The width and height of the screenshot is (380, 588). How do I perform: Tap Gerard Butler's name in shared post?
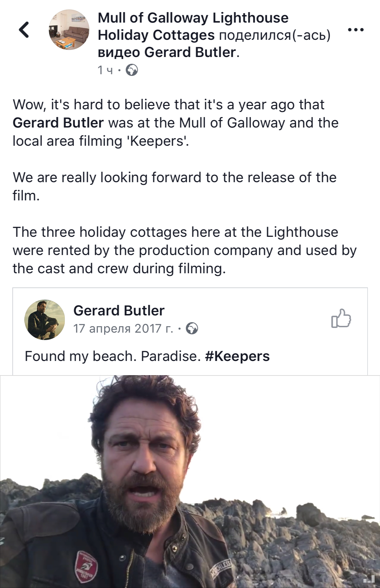coord(119,311)
